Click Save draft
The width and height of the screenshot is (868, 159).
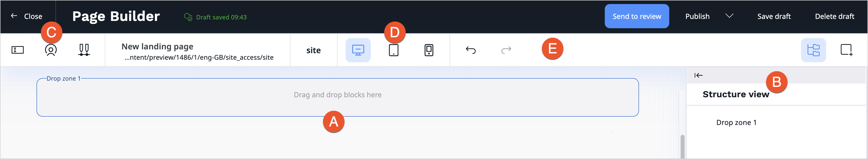tap(774, 16)
